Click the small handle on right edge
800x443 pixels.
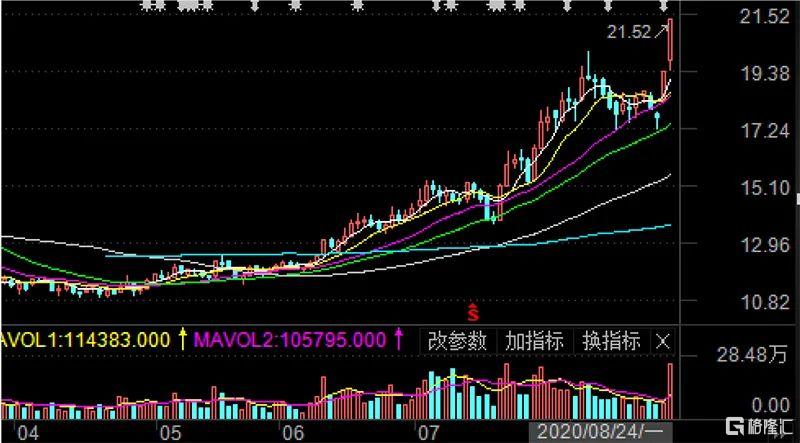click(798, 199)
